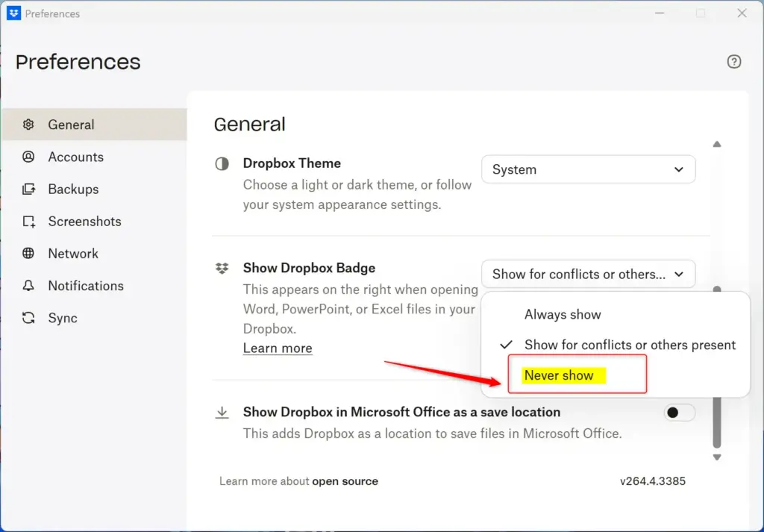Open the Accounts preferences tab
Image resolution: width=764 pixels, height=532 pixels.
coord(94,157)
